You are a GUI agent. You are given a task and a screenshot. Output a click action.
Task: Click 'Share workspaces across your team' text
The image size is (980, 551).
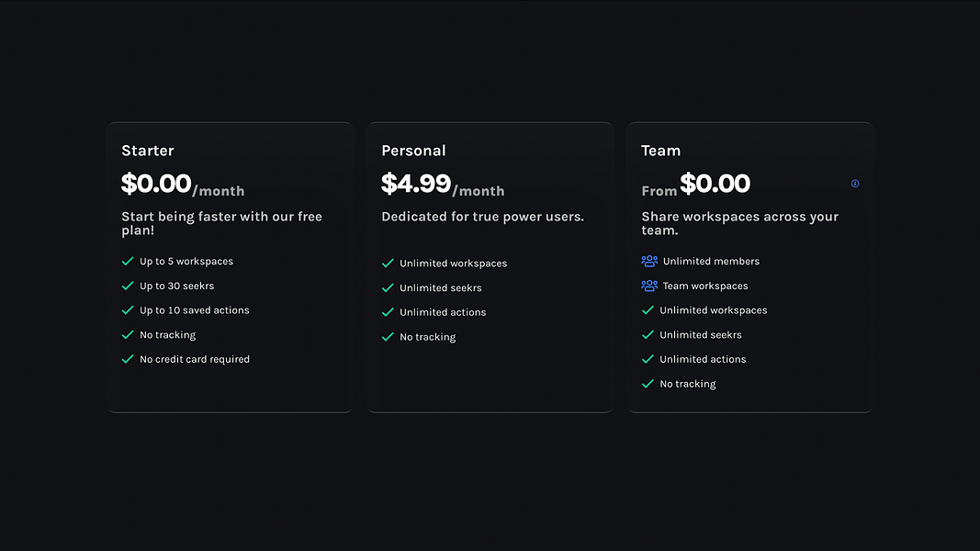click(x=740, y=224)
